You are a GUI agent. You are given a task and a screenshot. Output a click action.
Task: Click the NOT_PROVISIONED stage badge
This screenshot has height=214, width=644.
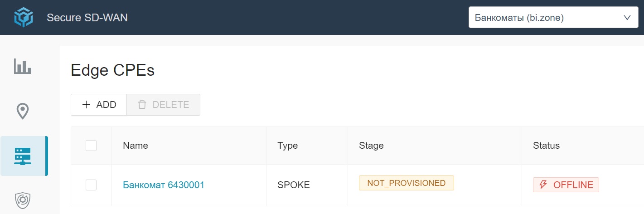tap(406, 183)
